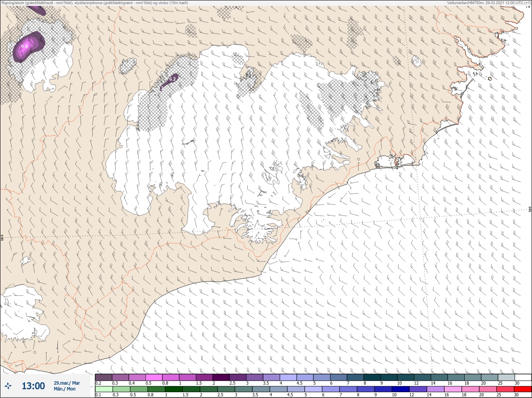This screenshot has height=398, width=532.
Task: Select the pale gray 25 swatch in upper legend
Action: (507, 377)
